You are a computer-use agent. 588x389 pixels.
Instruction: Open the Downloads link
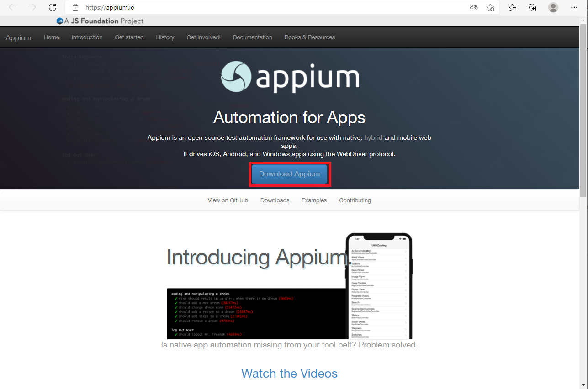coord(275,200)
